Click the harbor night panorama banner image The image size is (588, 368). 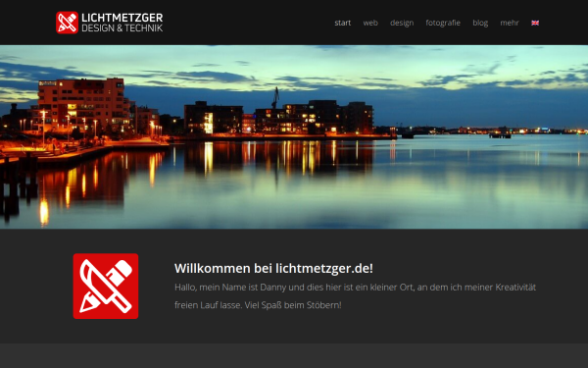[x=294, y=137]
